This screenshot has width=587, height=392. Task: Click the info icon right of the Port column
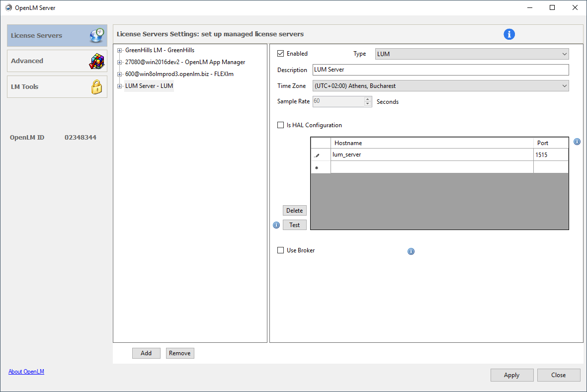(x=577, y=142)
